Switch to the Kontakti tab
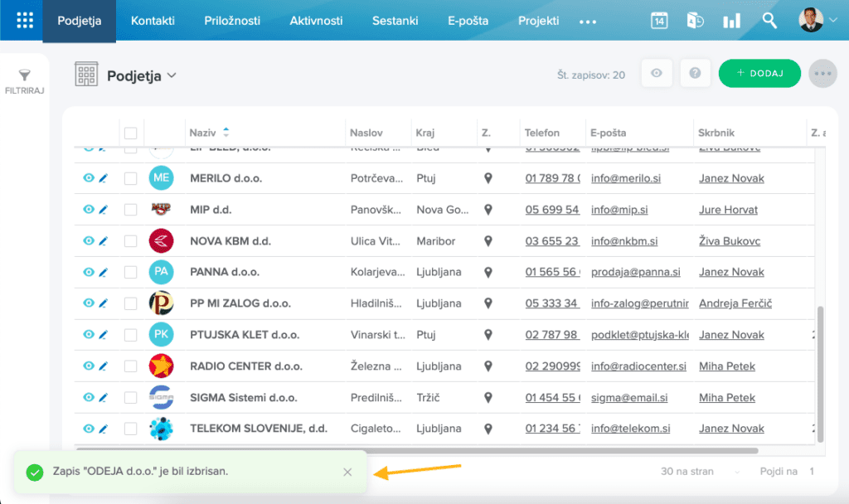This screenshot has width=849, height=504. tap(153, 21)
